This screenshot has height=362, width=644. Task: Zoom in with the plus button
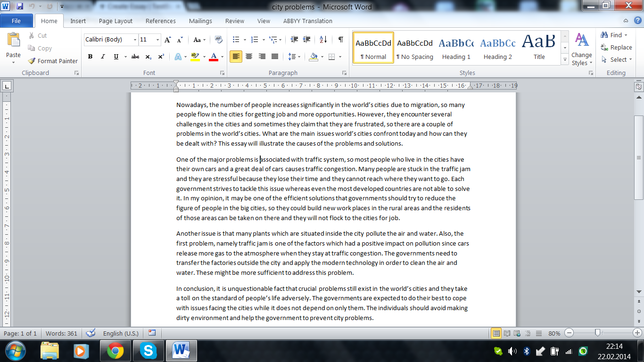(x=636, y=333)
